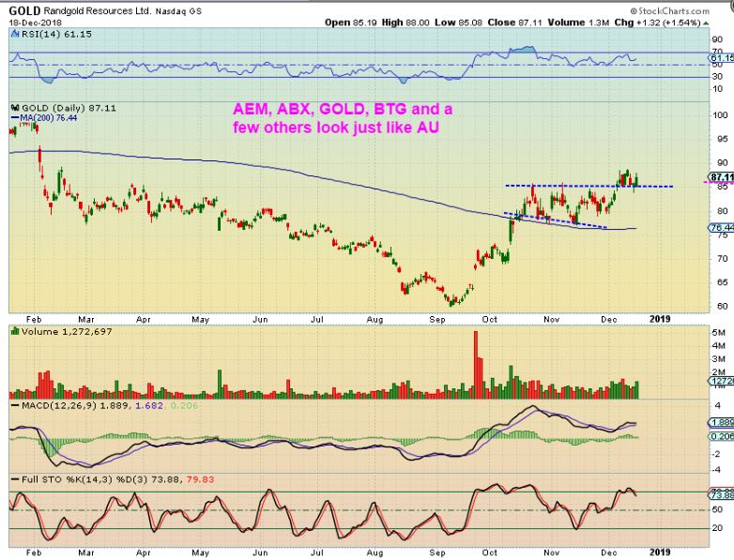The width and height of the screenshot is (734, 560).
Task: Click the black legend dash before Full STO
Action: point(15,479)
